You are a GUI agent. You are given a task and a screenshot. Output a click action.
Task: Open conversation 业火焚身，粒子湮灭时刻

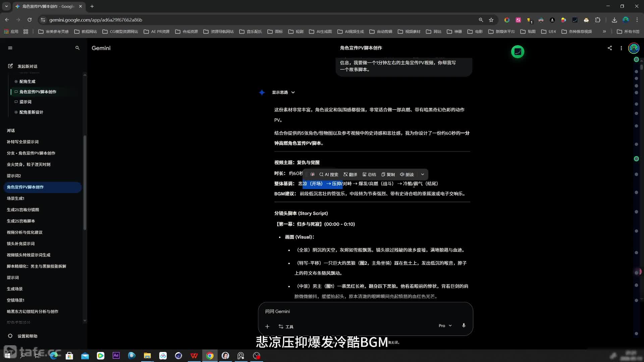29,165
